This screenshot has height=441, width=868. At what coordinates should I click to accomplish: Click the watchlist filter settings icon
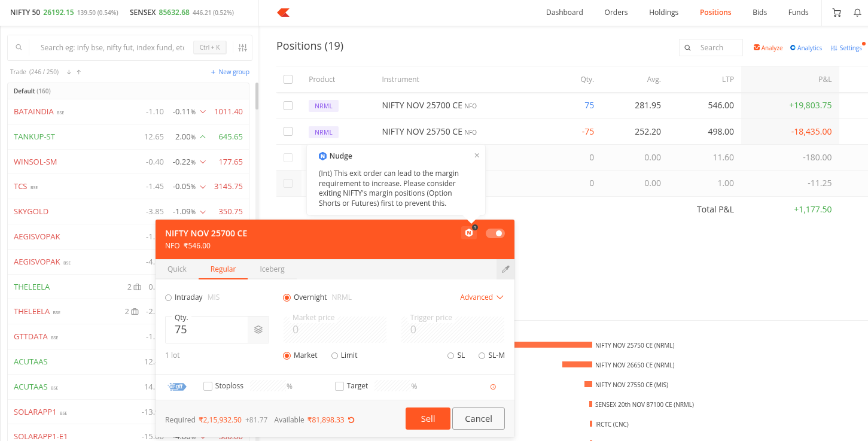[x=242, y=48]
